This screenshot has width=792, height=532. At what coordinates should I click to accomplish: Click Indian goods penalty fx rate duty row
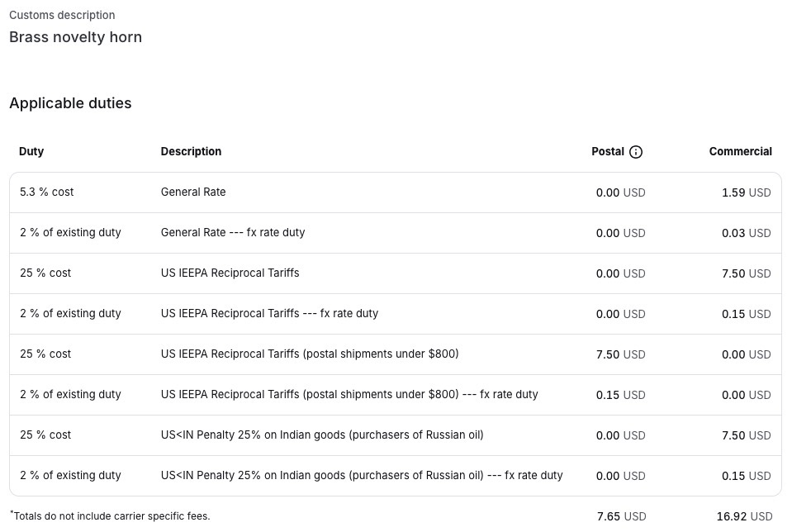pyautogui.click(x=362, y=476)
